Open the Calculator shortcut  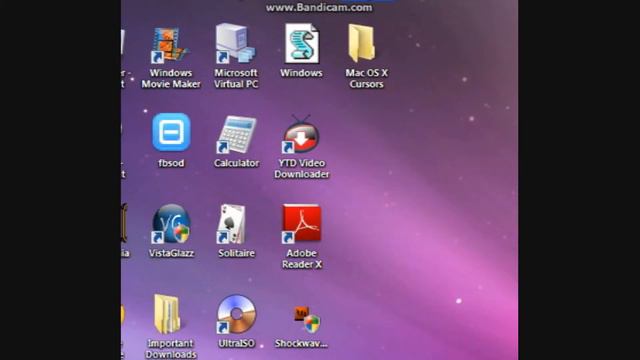point(236,134)
